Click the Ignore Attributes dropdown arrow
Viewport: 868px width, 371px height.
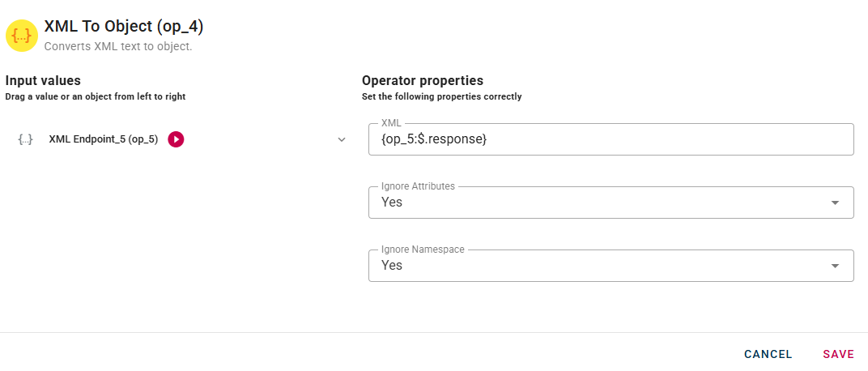point(835,203)
